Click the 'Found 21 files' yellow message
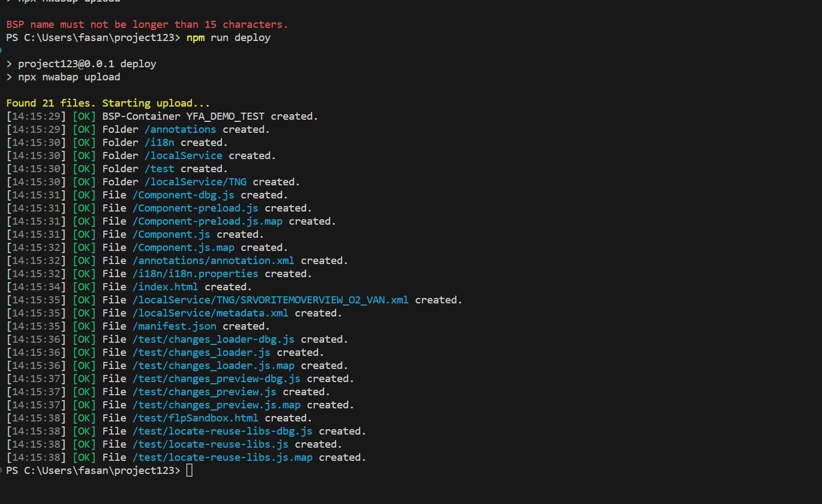The width and height of the screenshot is (822, 504). [108, 103]
